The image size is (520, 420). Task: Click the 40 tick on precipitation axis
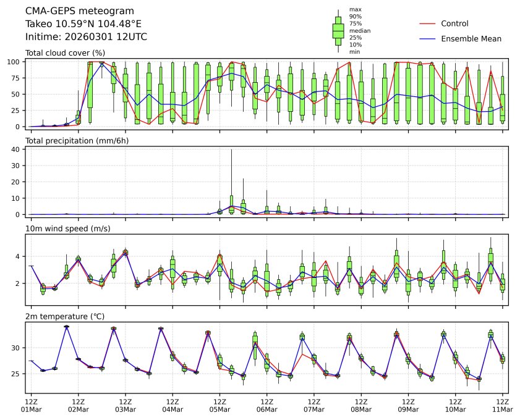[x=18, y=149]
